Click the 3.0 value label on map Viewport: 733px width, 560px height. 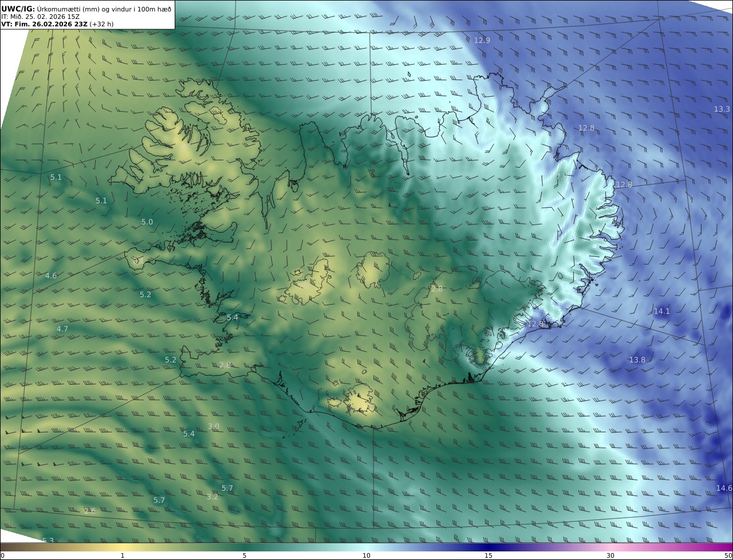214,426
